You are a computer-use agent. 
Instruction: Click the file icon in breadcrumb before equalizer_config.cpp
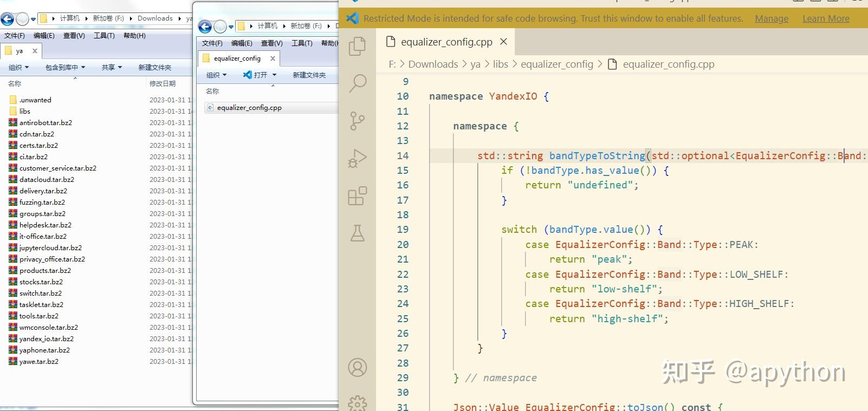613,64
